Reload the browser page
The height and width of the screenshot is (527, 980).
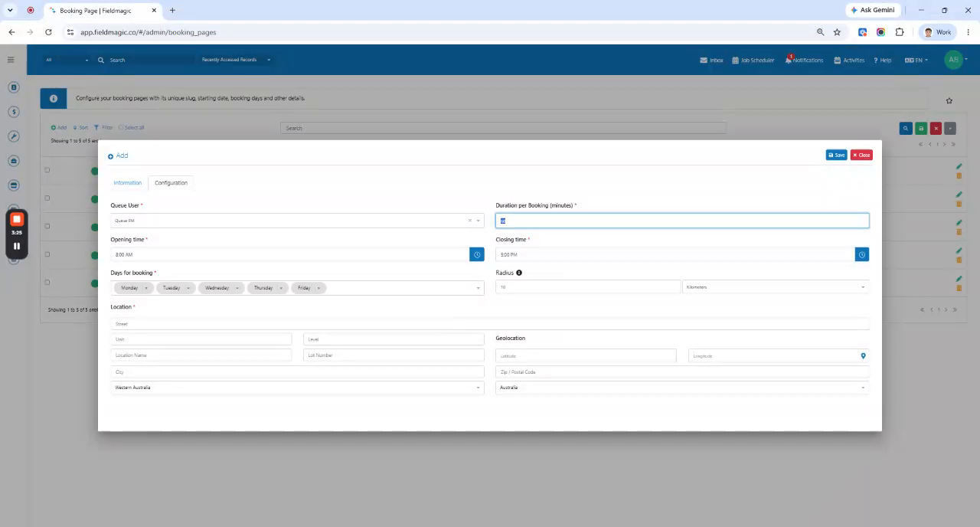pos(48,32)
